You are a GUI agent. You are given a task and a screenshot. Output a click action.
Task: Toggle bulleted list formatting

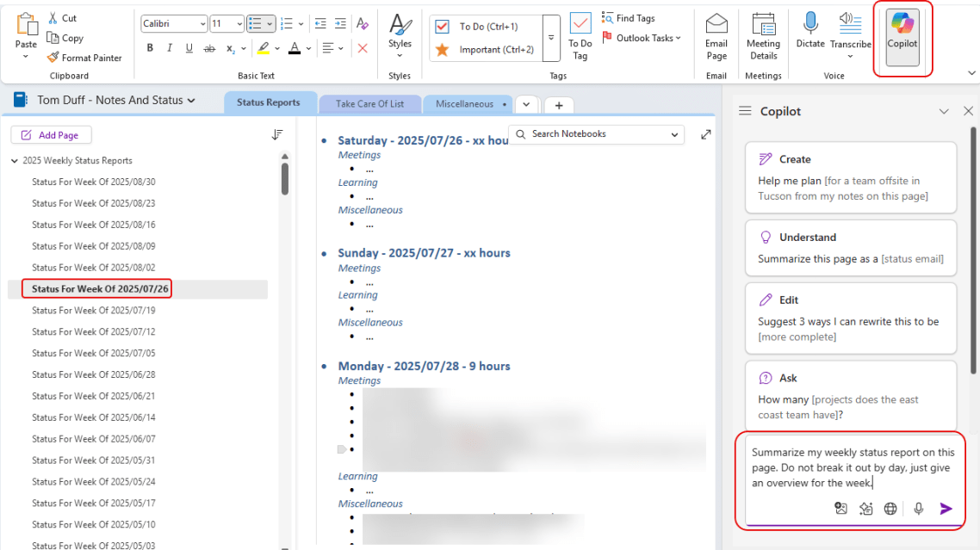pyautogui.click(x=257, y=23)
